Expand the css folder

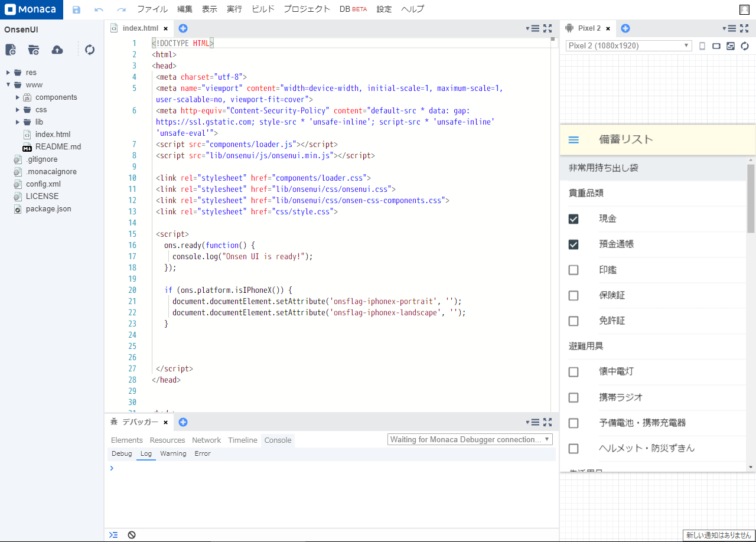pyautogui.click(x=18, y=110)
